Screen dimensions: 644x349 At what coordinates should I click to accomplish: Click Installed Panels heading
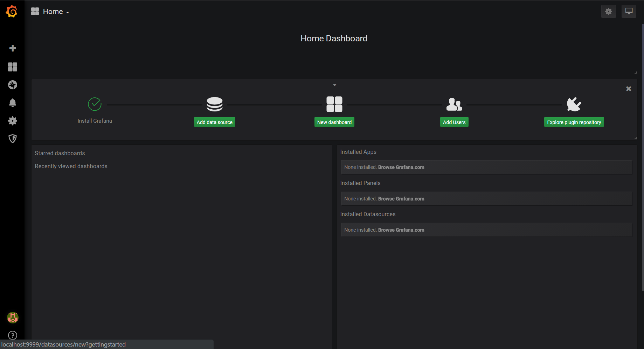point(360,183)
